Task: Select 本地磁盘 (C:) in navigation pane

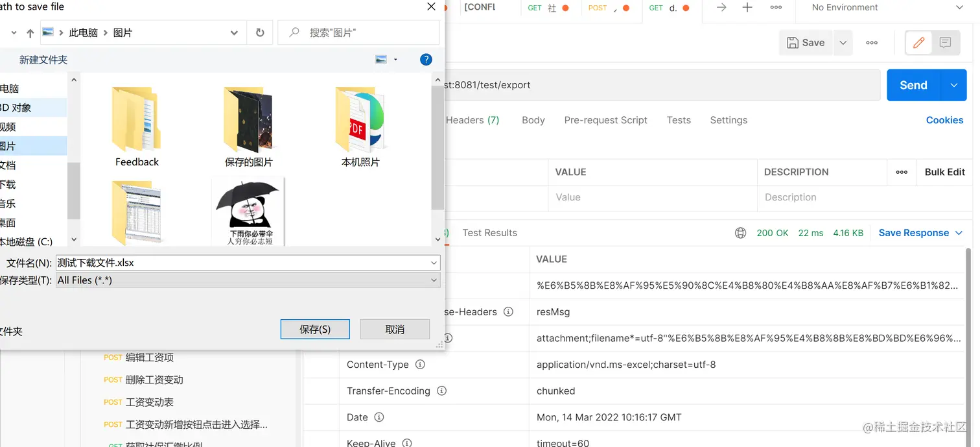Action: point(26,241)
